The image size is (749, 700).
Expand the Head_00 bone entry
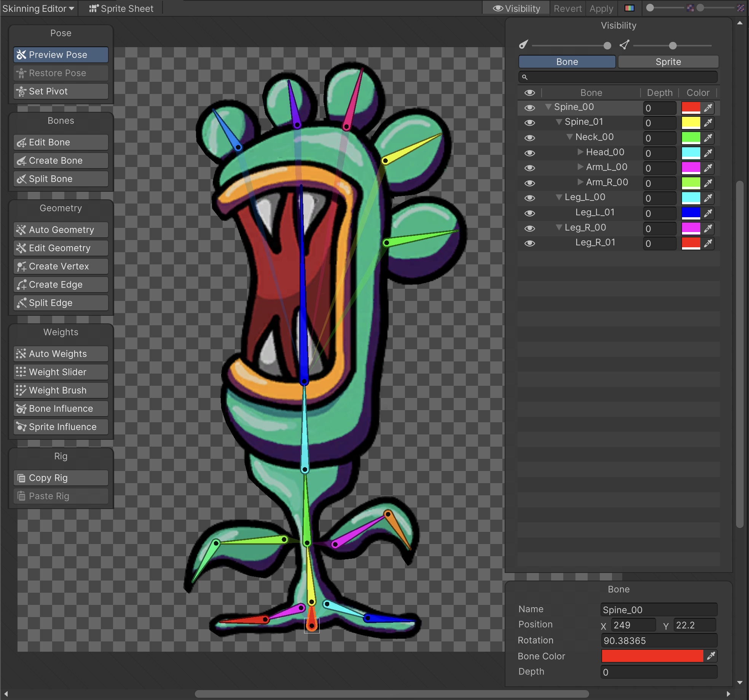coord(580,152)
